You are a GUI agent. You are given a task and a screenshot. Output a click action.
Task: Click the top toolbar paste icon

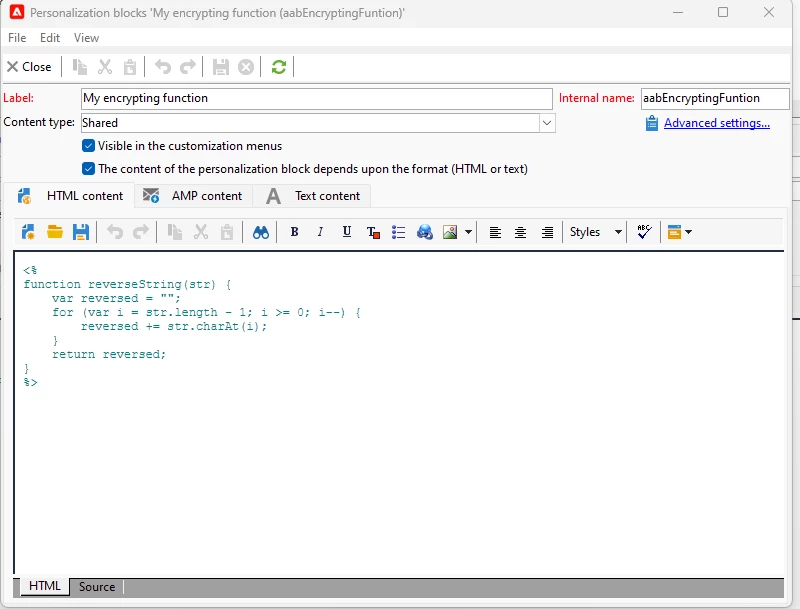[130, 67]
